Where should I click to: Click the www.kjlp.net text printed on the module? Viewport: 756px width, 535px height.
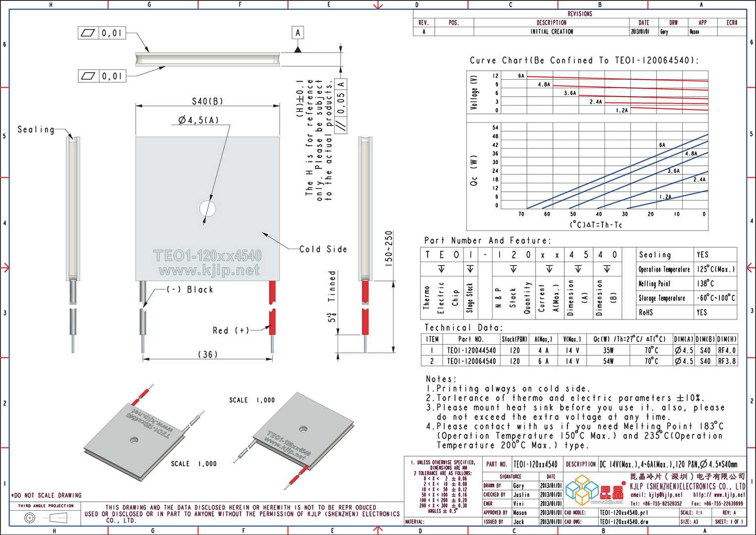pos(208,270)
